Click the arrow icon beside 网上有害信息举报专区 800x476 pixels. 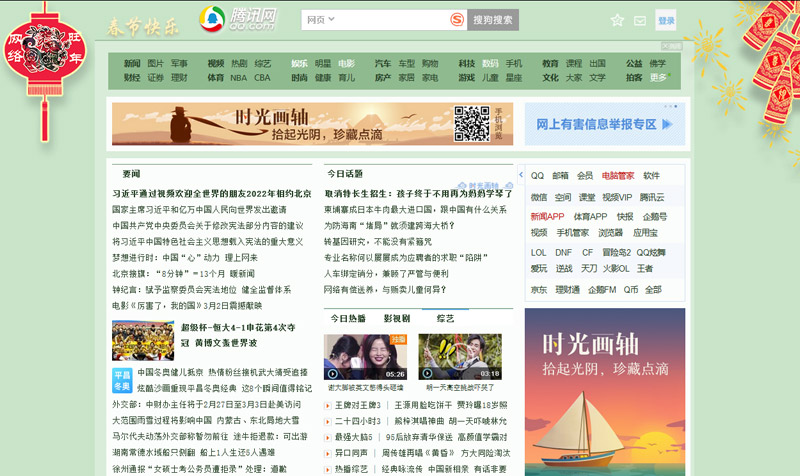pyautogui.click(x=667, y=124)
